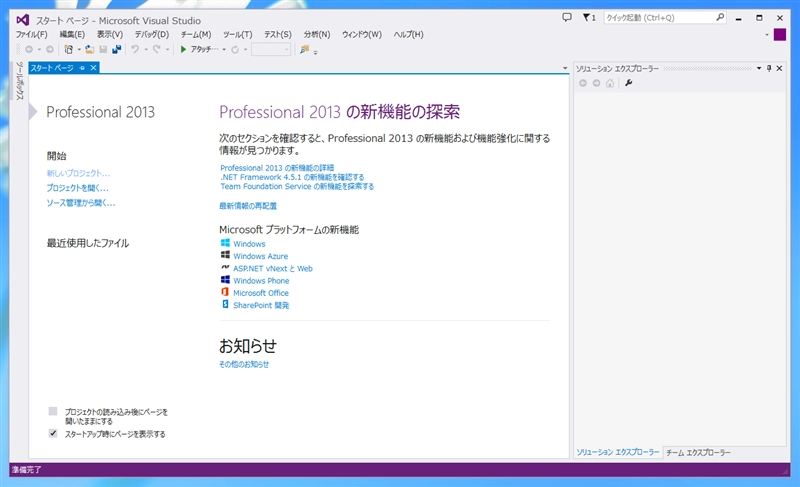Toggle スタートアップ時にページを表示する checkbox
Viewport: 800px width, 487px height.
click(x=53, y=433)
